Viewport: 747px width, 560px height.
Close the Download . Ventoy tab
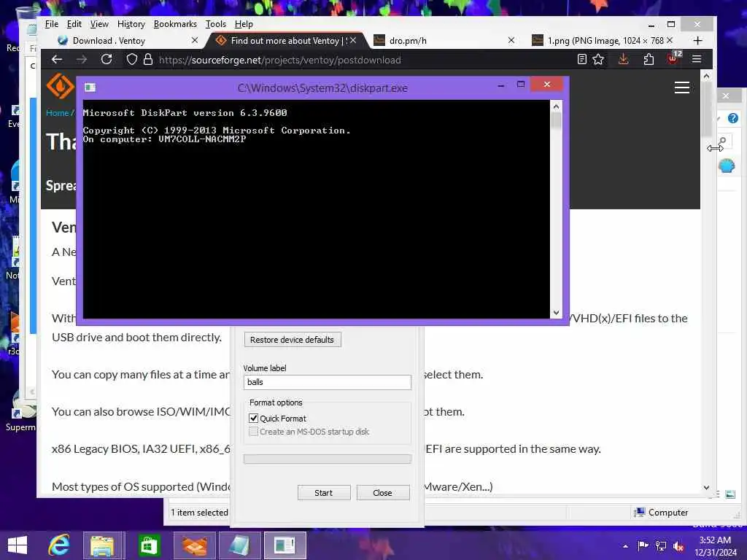tap(194, 41)
